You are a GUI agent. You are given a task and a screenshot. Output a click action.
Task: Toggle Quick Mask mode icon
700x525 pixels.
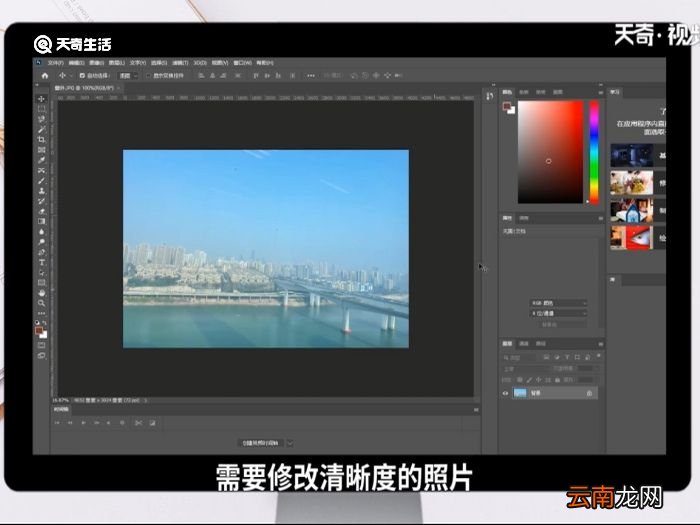click(x=42, y=345)
